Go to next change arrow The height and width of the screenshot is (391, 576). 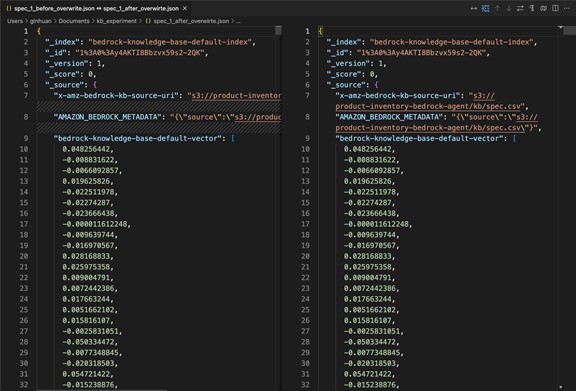click(509, 8)
